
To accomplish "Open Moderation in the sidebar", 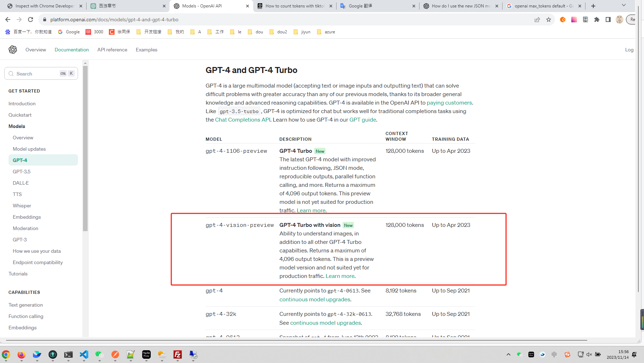I will point(26,228).
